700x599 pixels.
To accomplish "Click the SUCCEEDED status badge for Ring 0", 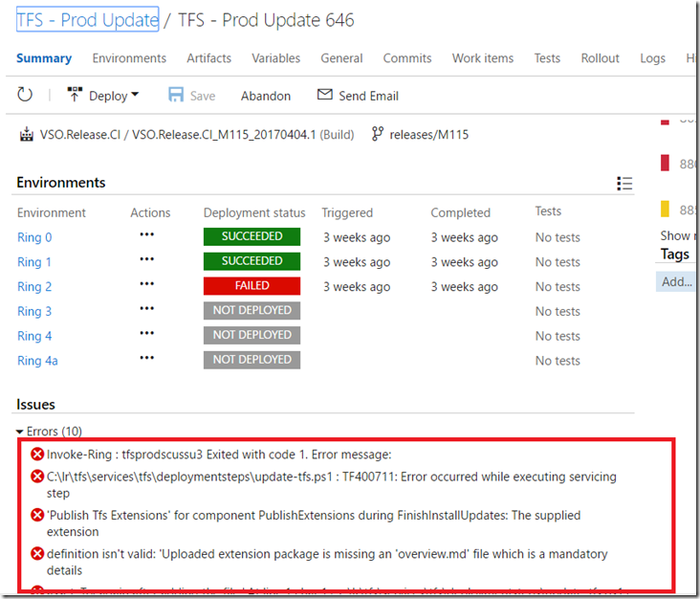I will [x=252, y=236].
